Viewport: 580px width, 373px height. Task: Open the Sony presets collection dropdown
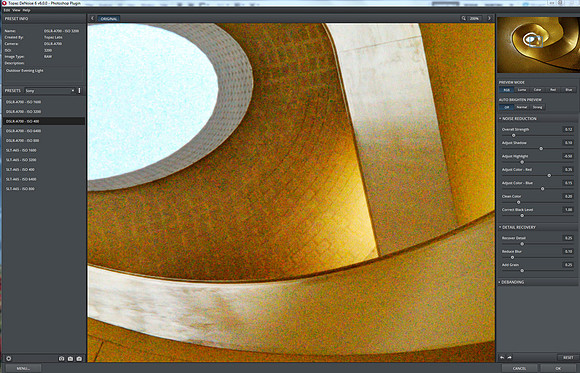click(x=50, y=91)
